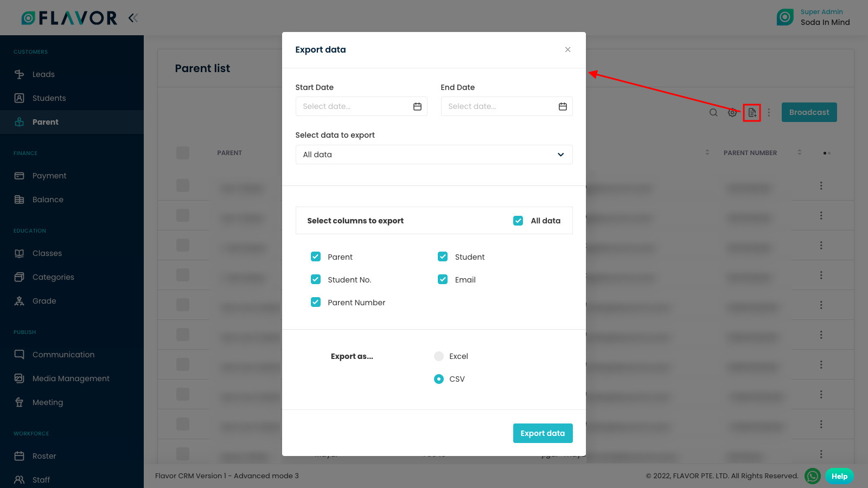Open the Classes section
Screen dimensions: 868x488
(x=47, y=253)
